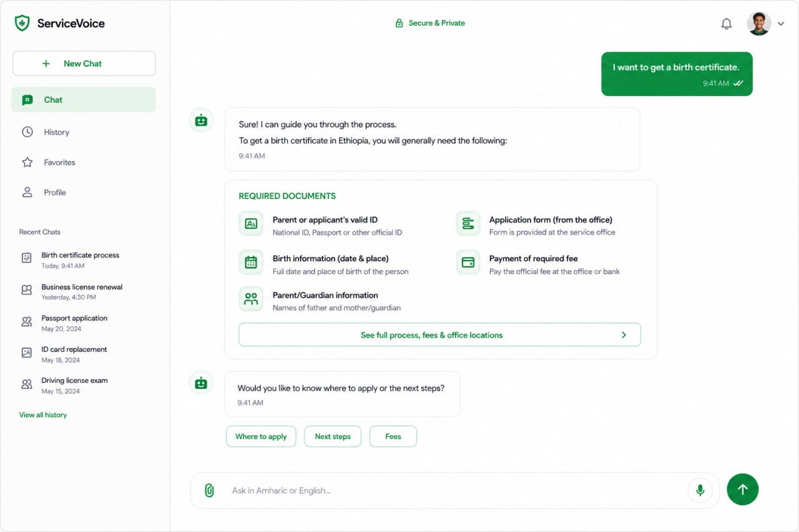
Task: Click the ServiceVoice shield logo
Action: pos(22,23)
